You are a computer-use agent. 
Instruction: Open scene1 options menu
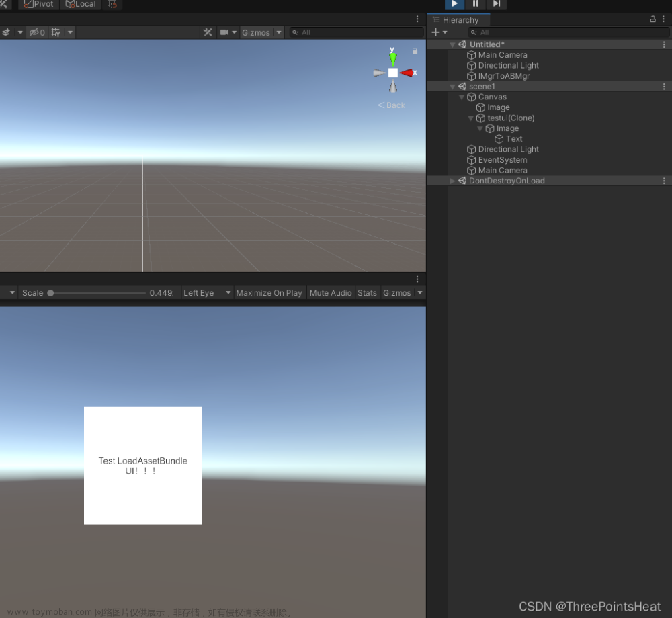664,87
